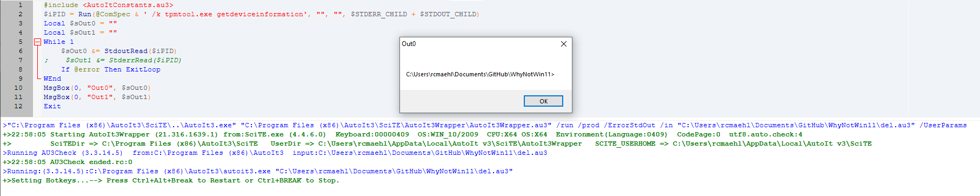The height and width of the screenshot is (196, 980).
Task: Click the WhyNotWin11 path in the dialog
Action: 480,74
